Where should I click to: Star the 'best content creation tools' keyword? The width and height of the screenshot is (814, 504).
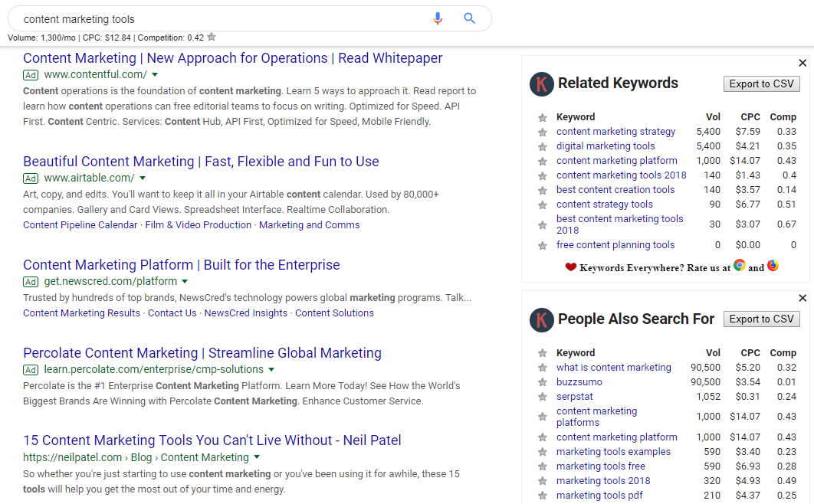[x=543, y=190]
